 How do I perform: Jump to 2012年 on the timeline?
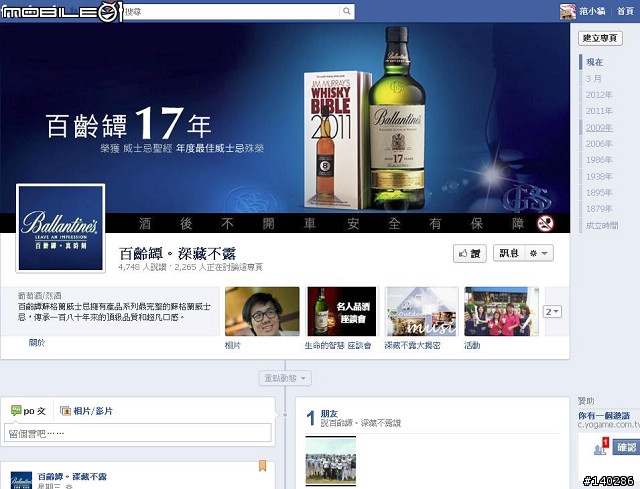tap(599, 95)
